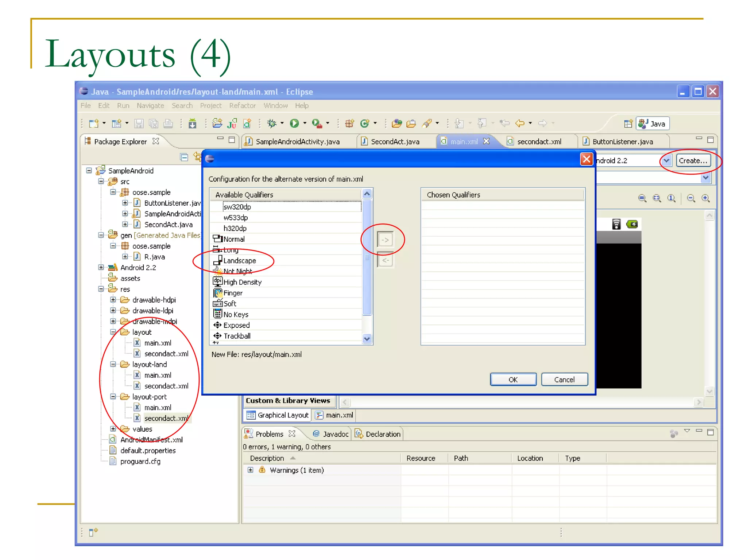Click the Collapse All icon in Package Explorer

pos(184,157)
